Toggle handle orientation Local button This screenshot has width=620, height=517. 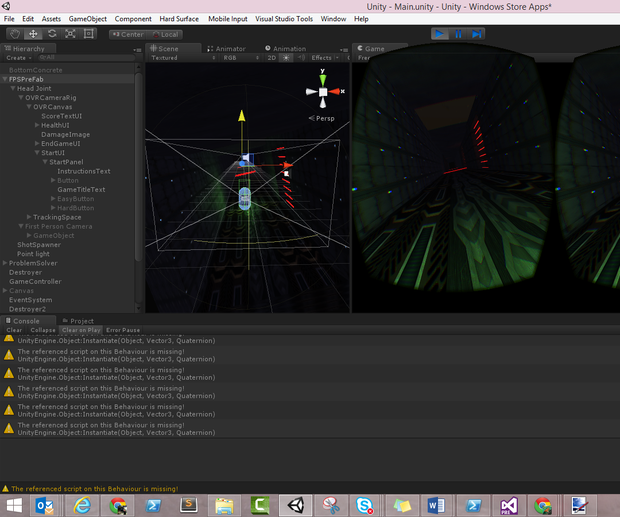(165, 34)
